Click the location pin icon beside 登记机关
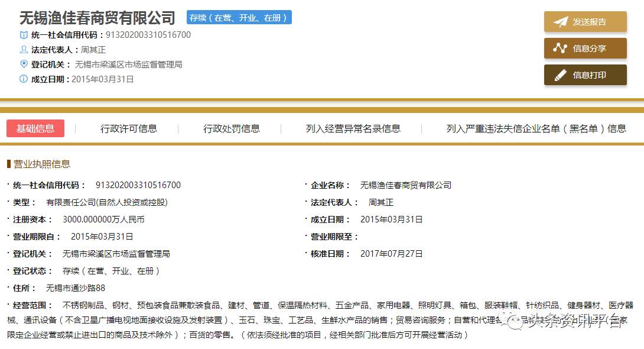Image resolution: width=644 pixels, height=349 pixels. 24,64
